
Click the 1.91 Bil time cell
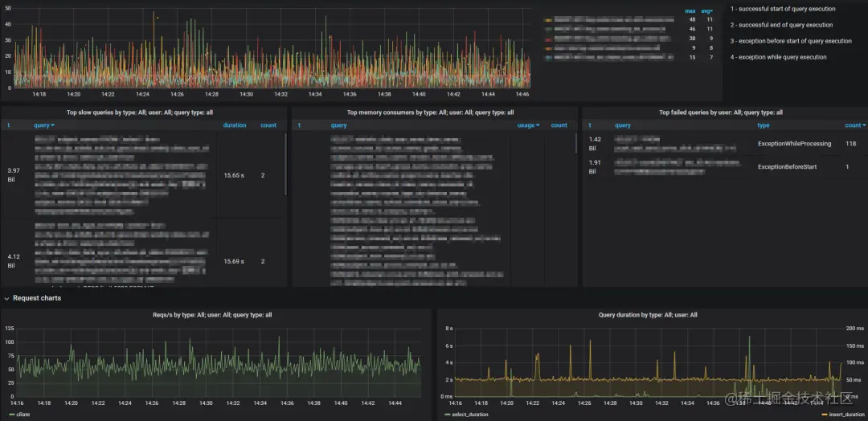point(595,166)
